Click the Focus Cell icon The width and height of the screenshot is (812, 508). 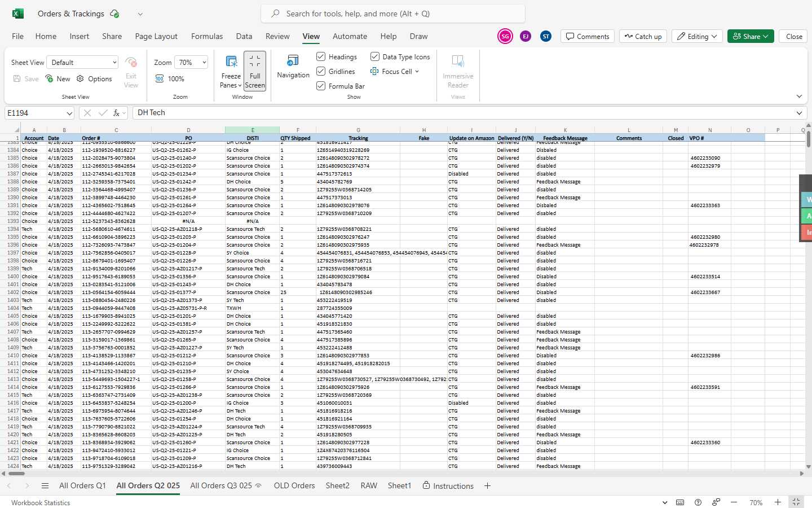tap(374, 72)
